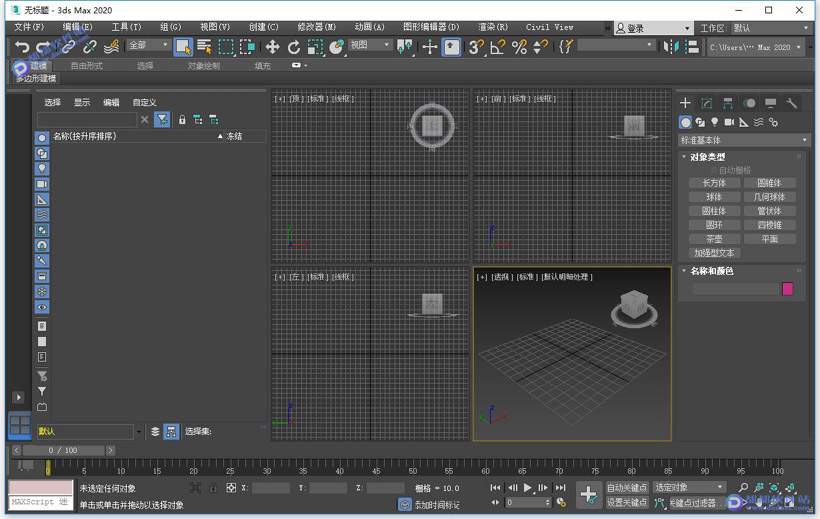Toggle the 3D Snaps button
Screen dimensions: 820x519
click(x=476, y=47)
